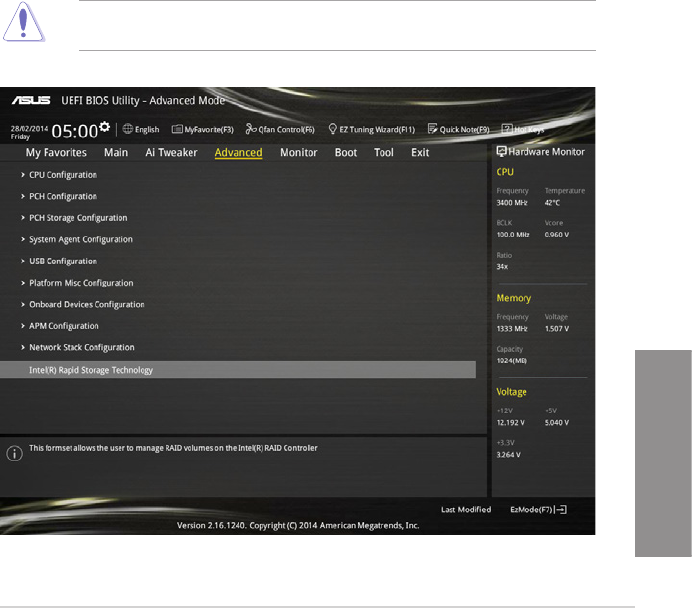Expand PCH Storage Configuration arrow
This screenshot has height=608, width=692.
(23, 218)
